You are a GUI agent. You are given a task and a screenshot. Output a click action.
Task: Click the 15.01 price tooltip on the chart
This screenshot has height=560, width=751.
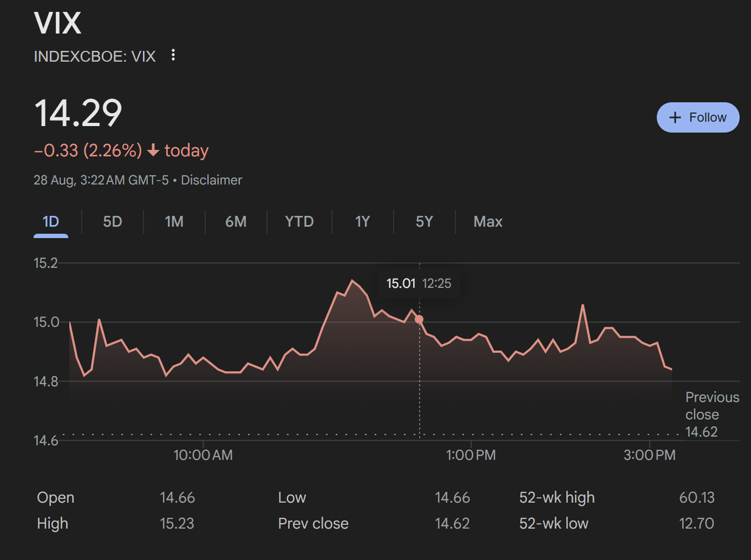(x=401, y=283)
